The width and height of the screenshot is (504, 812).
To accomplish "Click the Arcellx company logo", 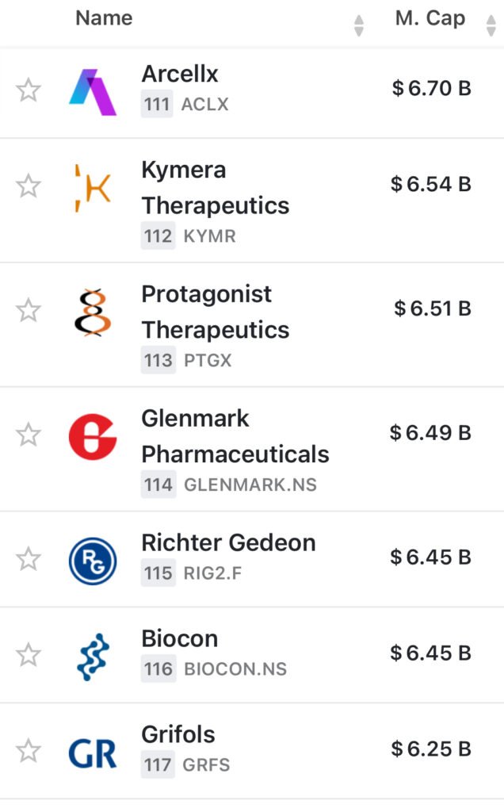I will pos(93,91).
